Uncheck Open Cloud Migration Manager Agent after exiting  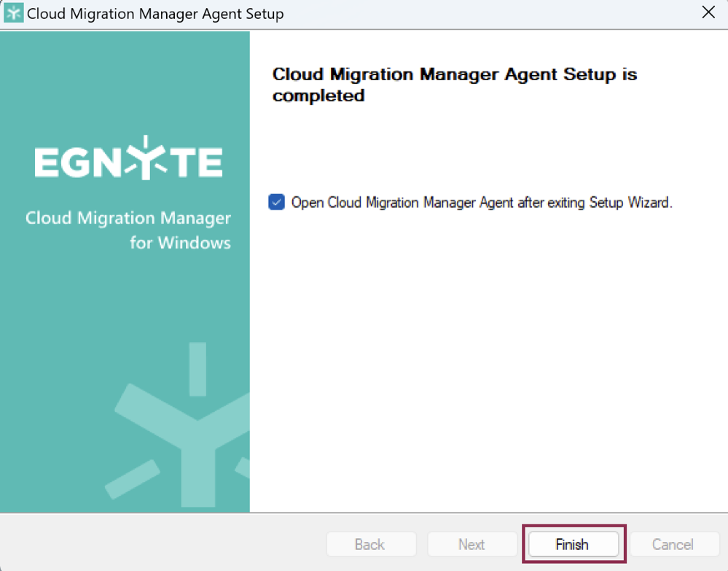[x=276, y=202]
